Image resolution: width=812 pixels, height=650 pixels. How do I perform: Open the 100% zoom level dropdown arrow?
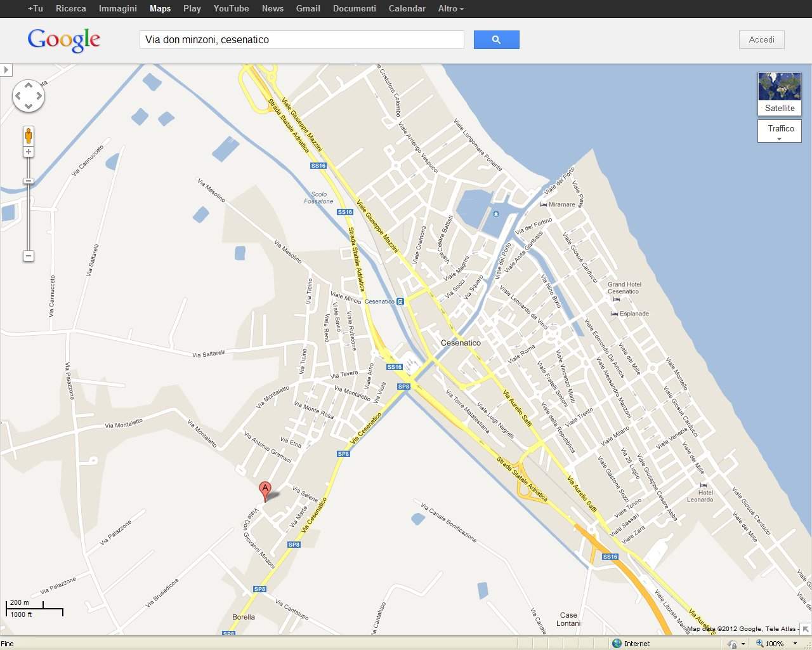pos(795,643)
